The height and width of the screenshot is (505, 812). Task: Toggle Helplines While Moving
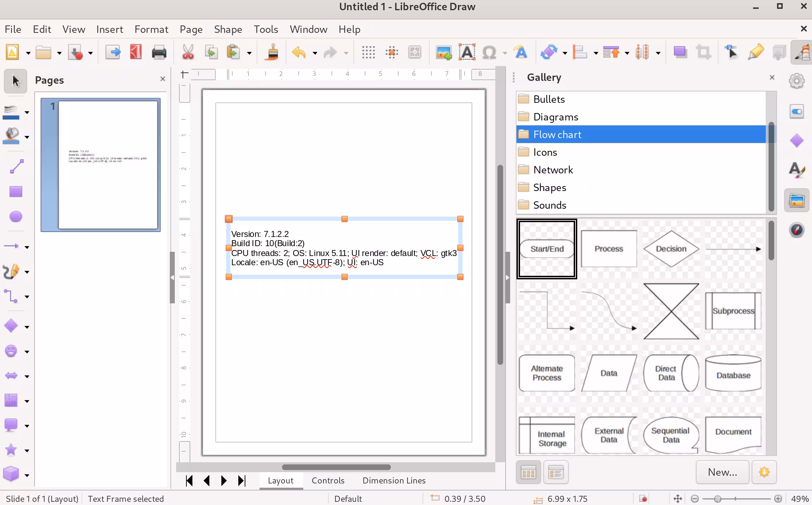tap(392, 53)
